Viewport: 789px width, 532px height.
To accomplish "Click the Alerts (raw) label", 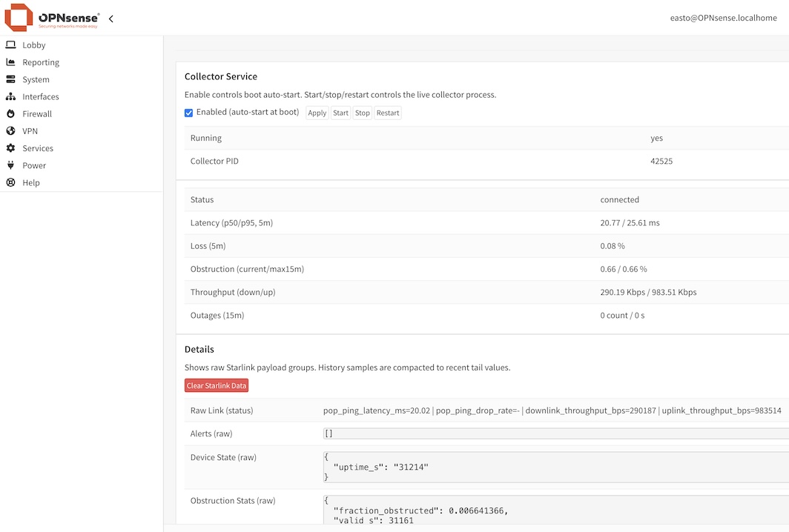I will click(211, 433).
